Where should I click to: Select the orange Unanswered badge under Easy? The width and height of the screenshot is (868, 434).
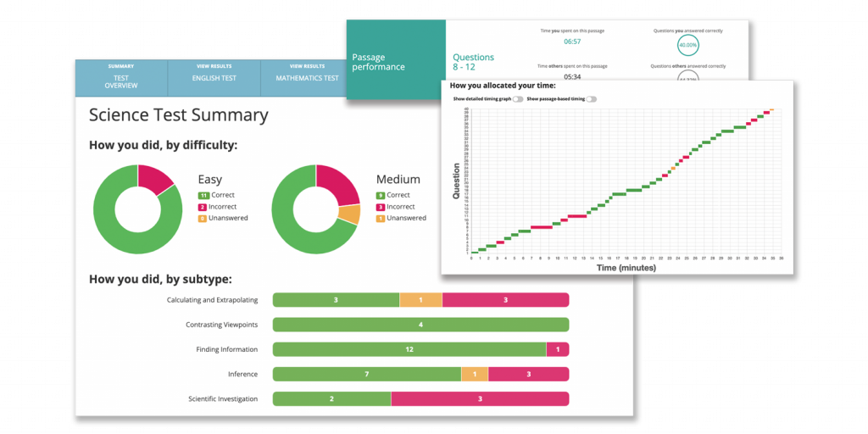click(x=203, y=219)
